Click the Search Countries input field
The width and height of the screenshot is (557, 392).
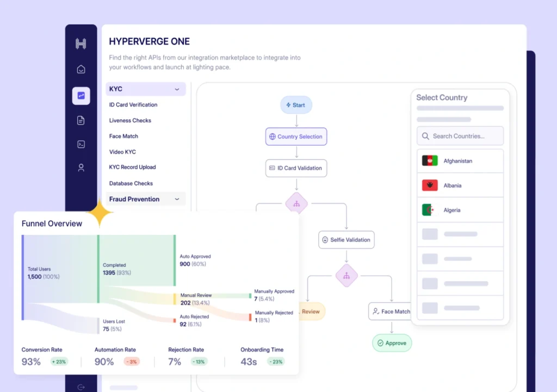pyautogui.click(x=460, y=136)
